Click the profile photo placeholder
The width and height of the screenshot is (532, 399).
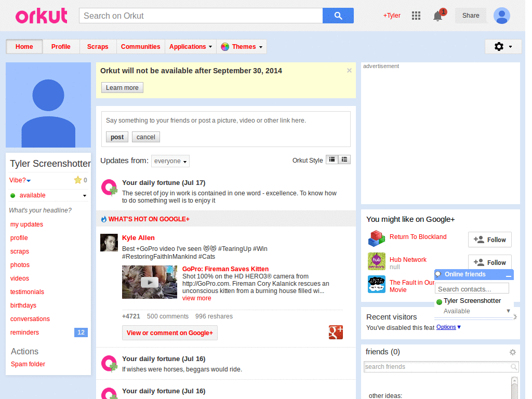tap(48, 105)
